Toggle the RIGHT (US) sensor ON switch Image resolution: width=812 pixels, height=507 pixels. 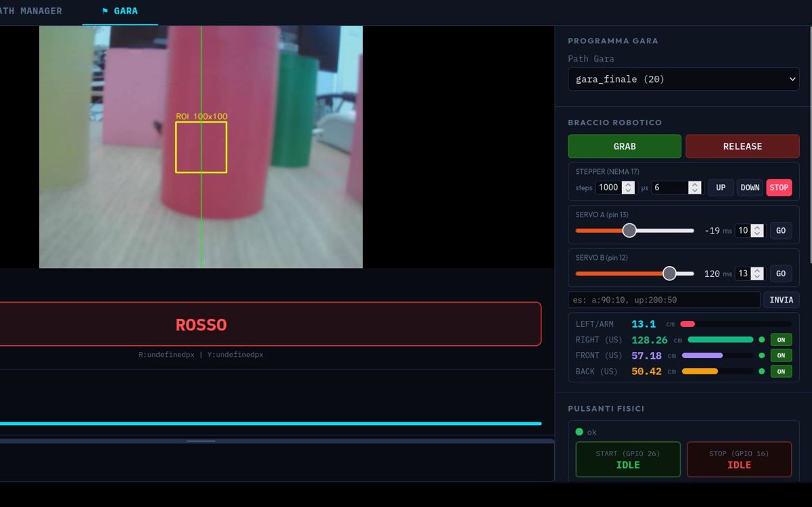(781, 340)
